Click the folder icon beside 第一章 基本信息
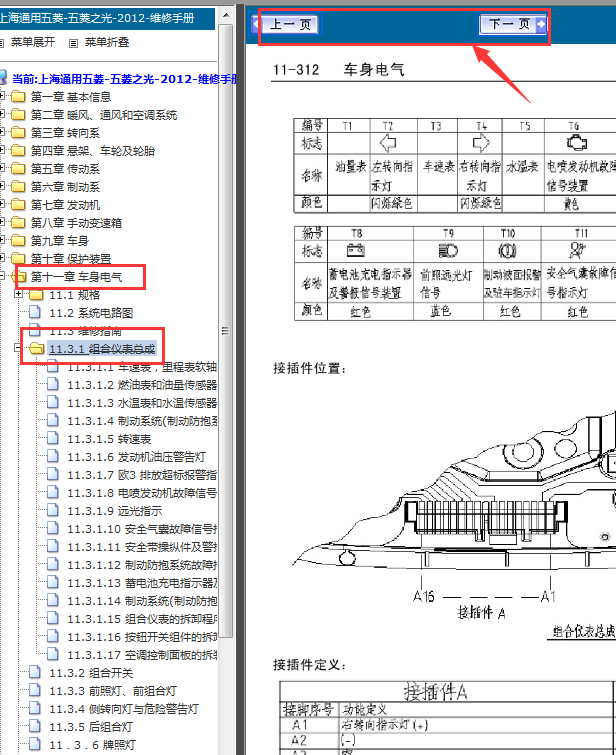 18,97
